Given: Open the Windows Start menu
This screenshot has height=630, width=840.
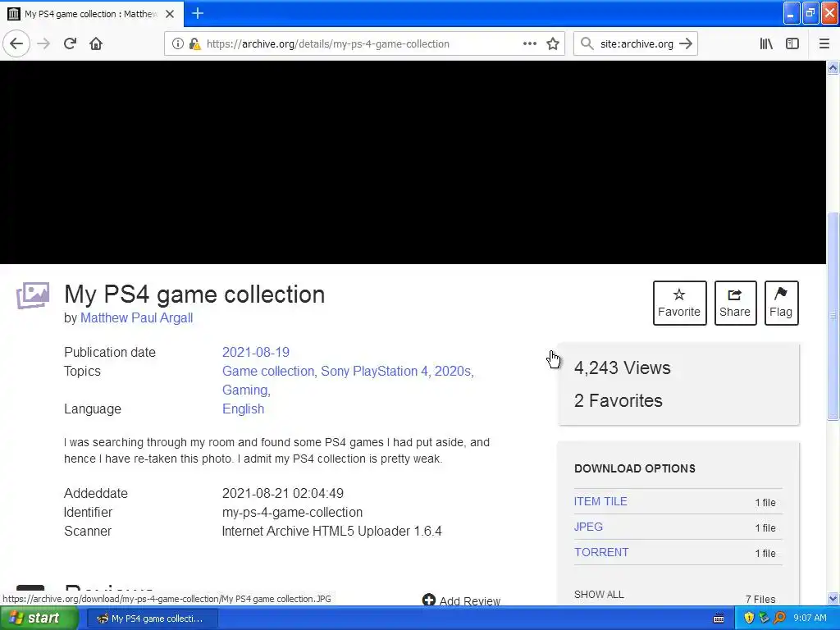Looking at the screenshot, I should (39, 619).
